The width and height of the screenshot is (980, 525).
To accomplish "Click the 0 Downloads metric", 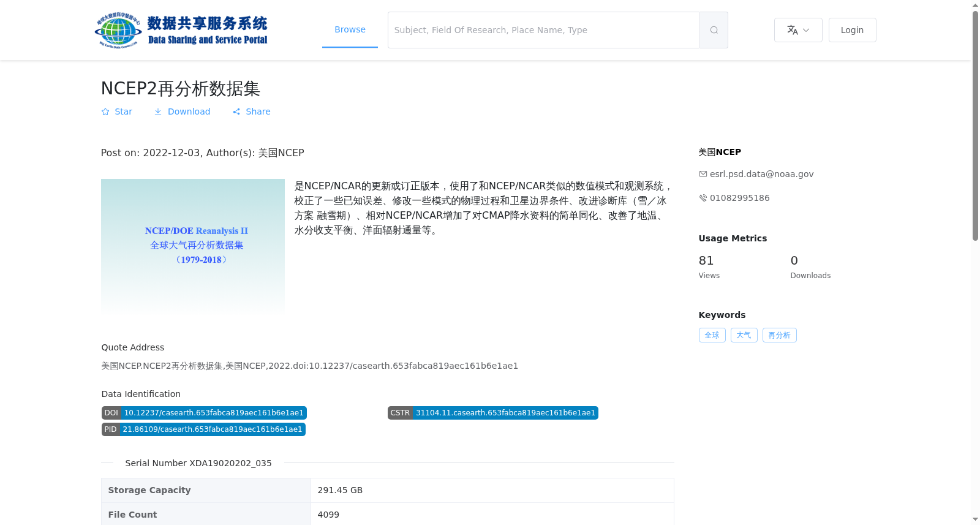I will [x=810, y=267].
